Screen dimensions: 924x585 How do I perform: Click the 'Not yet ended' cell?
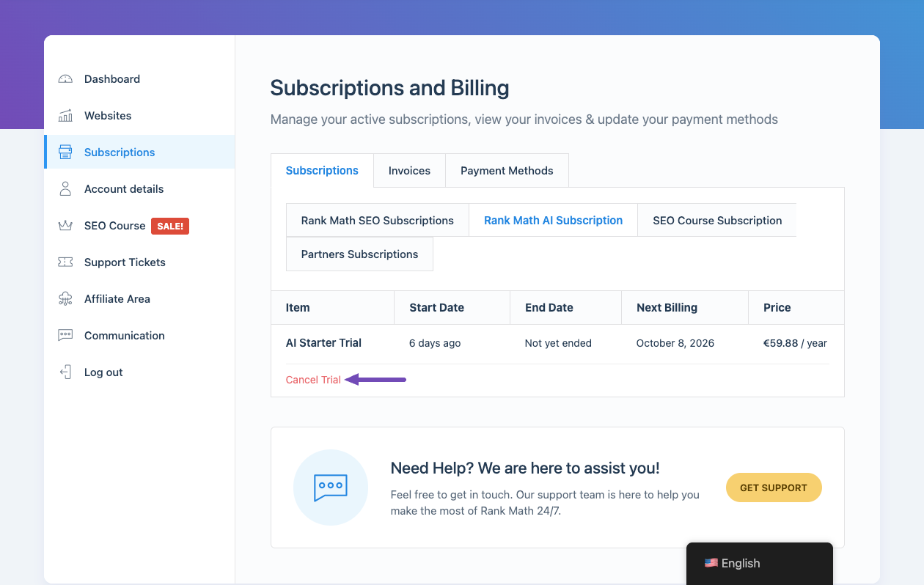(558, 343)
